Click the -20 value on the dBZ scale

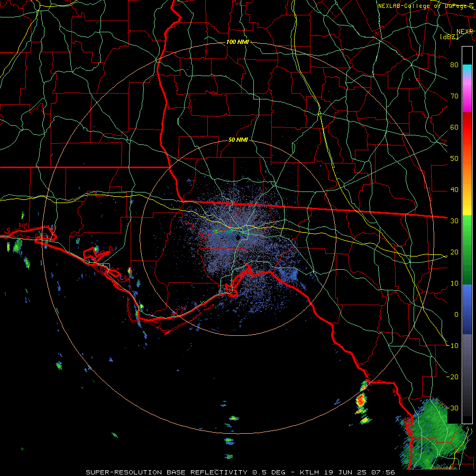pos(452,377)
